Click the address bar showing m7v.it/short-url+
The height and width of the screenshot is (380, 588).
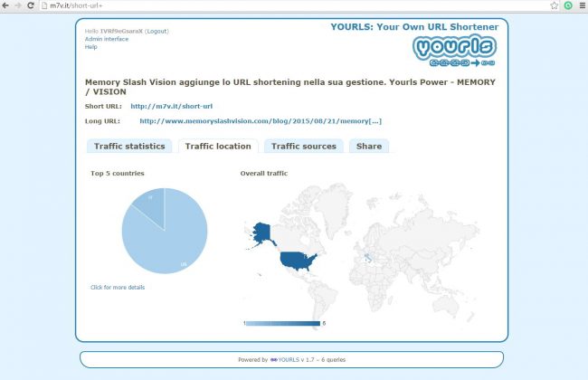(x=271, y=5)
